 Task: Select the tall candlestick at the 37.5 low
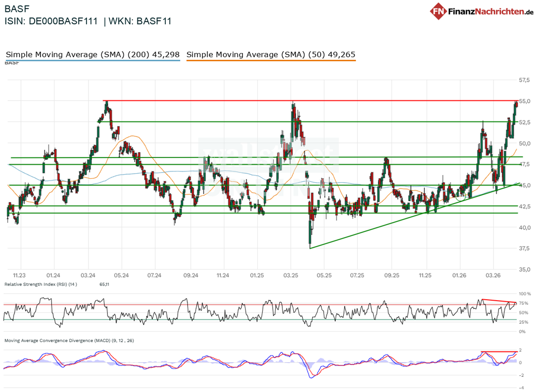coord(310,233)
